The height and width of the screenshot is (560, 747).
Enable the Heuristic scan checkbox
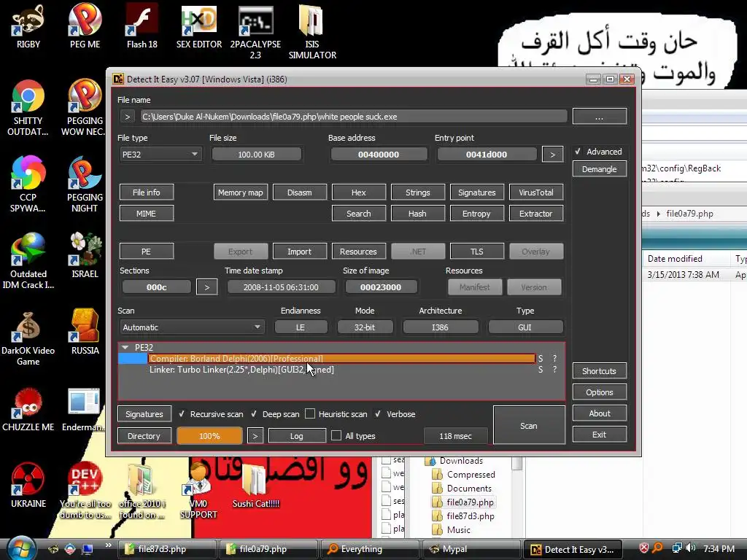[x=309, y=414]
